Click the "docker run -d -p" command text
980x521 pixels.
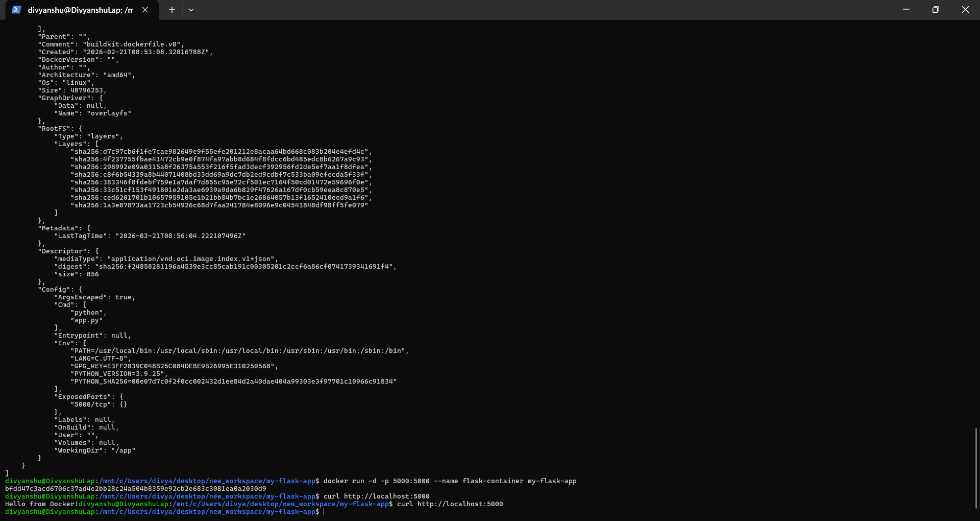pos(352,481)
